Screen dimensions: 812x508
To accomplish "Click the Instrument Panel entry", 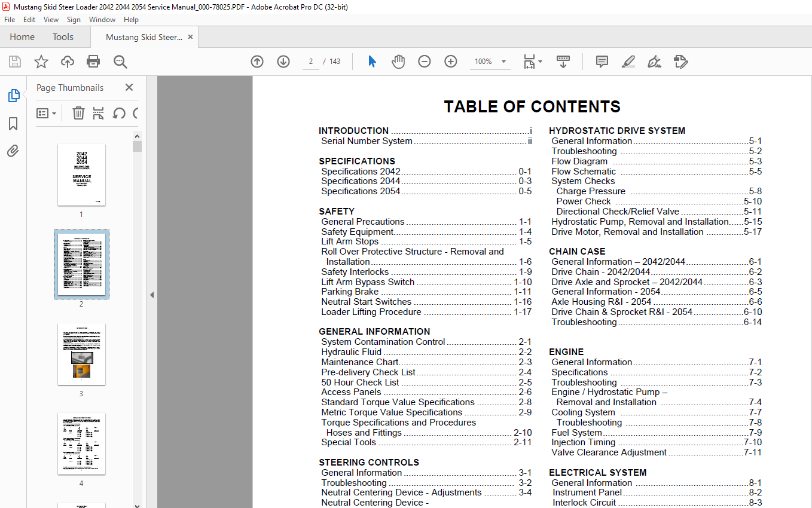I will pyautogui.click(x=657, y=492).
